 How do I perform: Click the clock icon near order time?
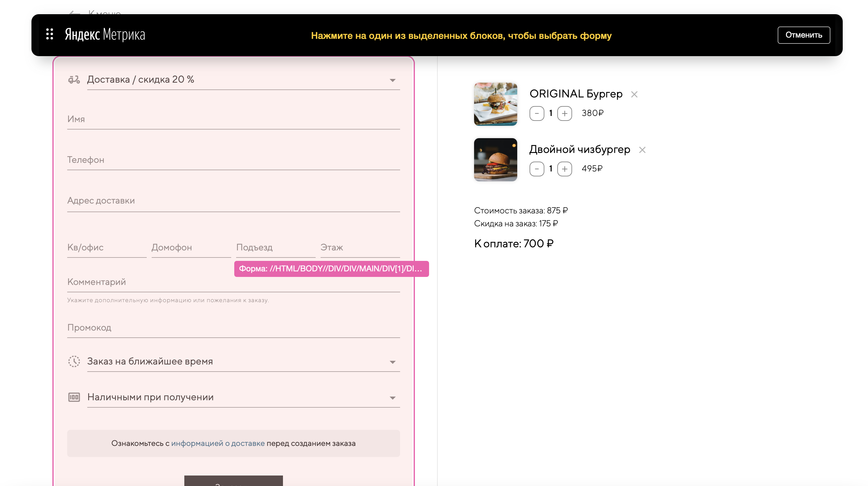[x=74, y=361]
